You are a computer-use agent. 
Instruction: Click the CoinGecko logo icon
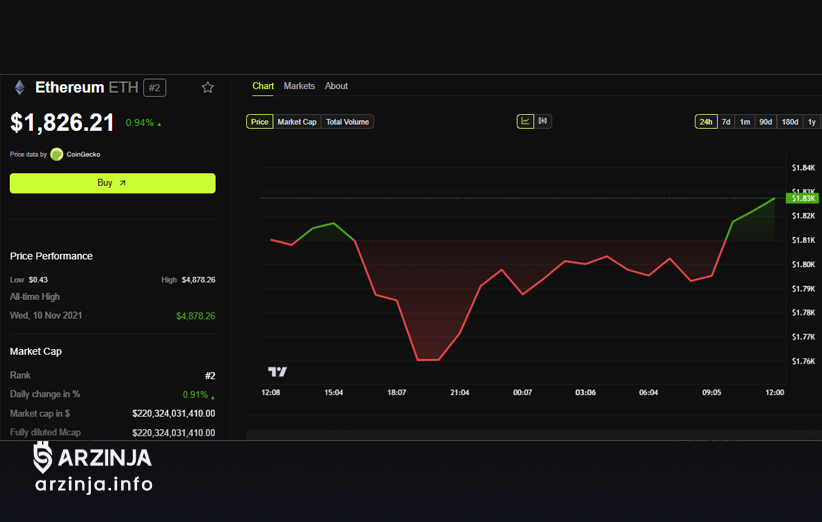point(57,154)
